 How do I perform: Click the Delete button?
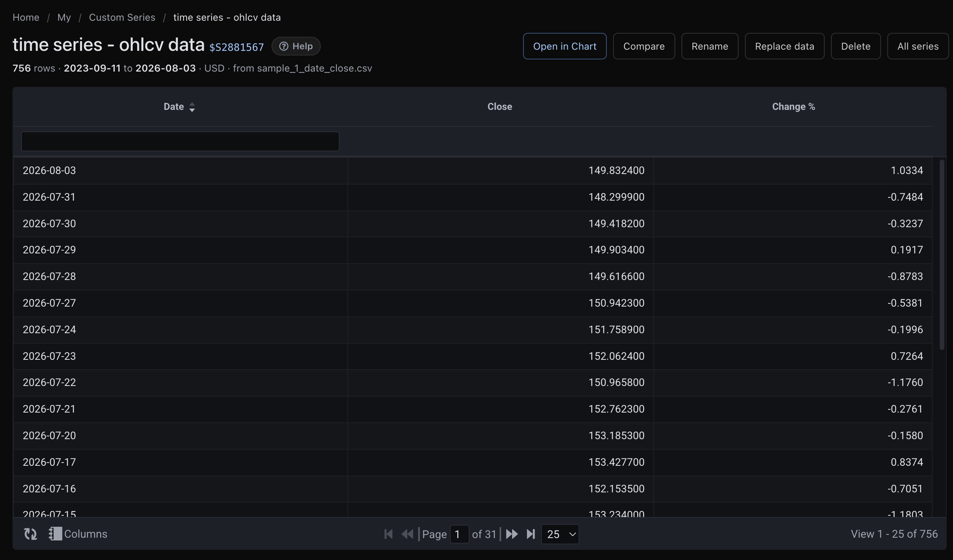[856, 46]
